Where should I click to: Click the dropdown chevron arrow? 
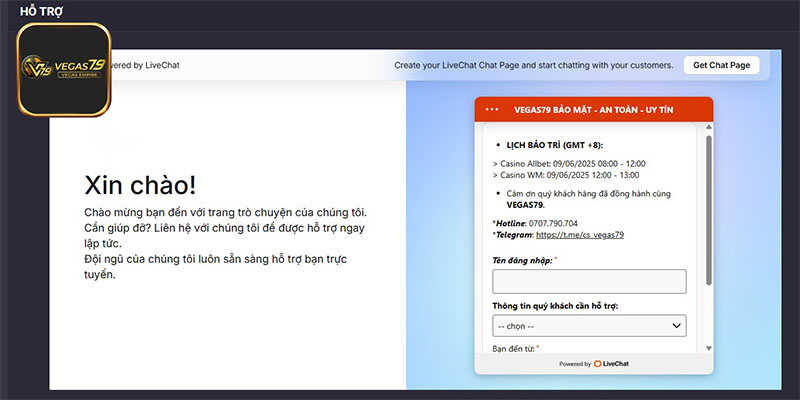pos(676,326)
